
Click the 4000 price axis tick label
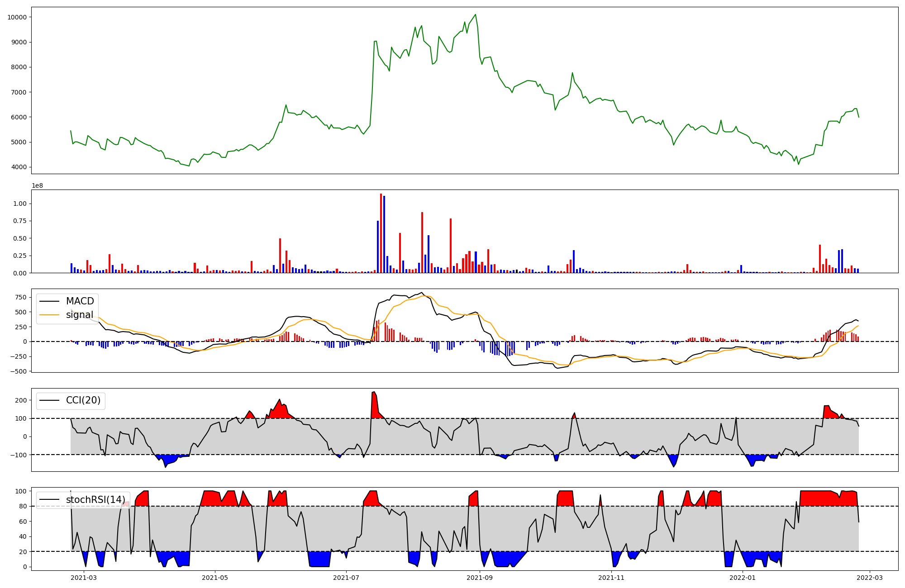click(19, 167)
